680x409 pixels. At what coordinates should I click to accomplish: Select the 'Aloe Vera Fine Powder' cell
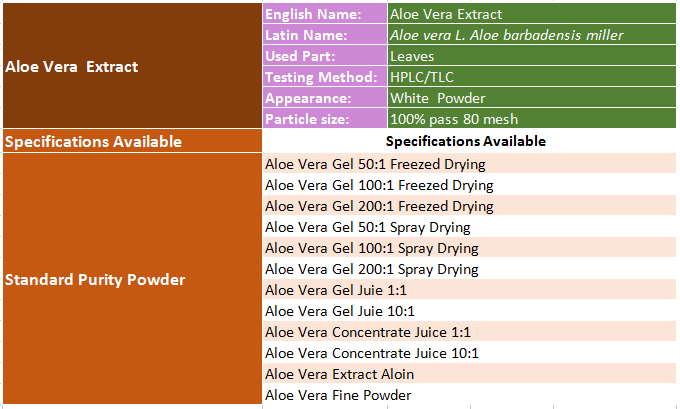pos(466,395)
